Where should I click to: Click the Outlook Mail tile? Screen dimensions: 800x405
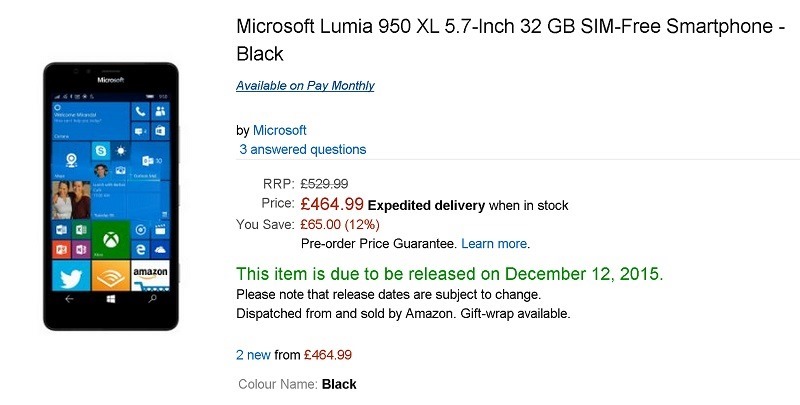point(150,161)
